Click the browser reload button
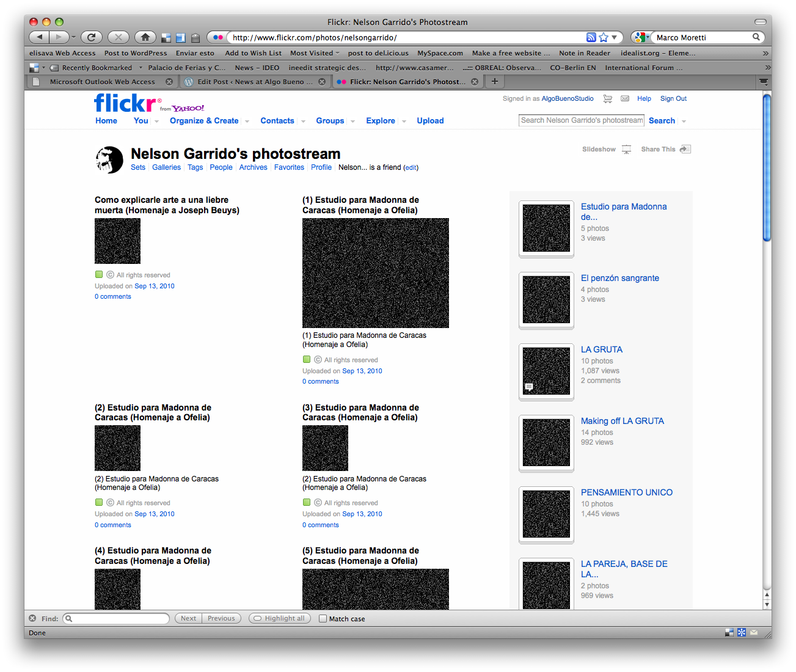Screen dimensions: 796x672 tap(91, 37)
